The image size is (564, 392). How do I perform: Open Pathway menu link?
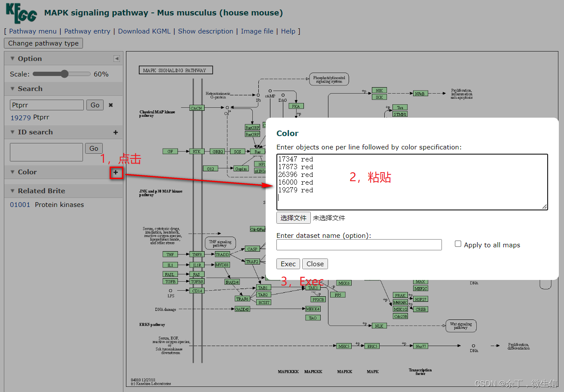33,31
